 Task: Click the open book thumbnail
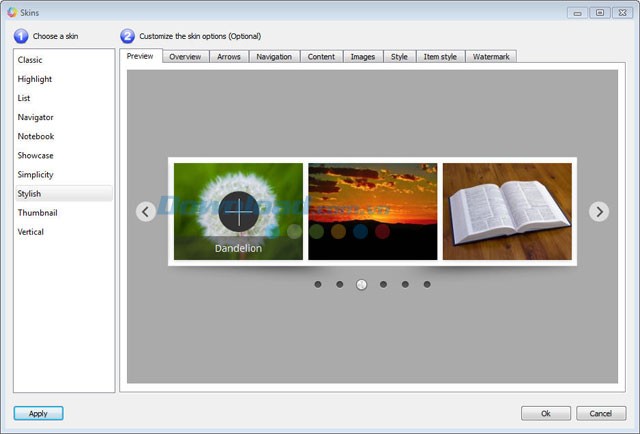coord(507,211)
